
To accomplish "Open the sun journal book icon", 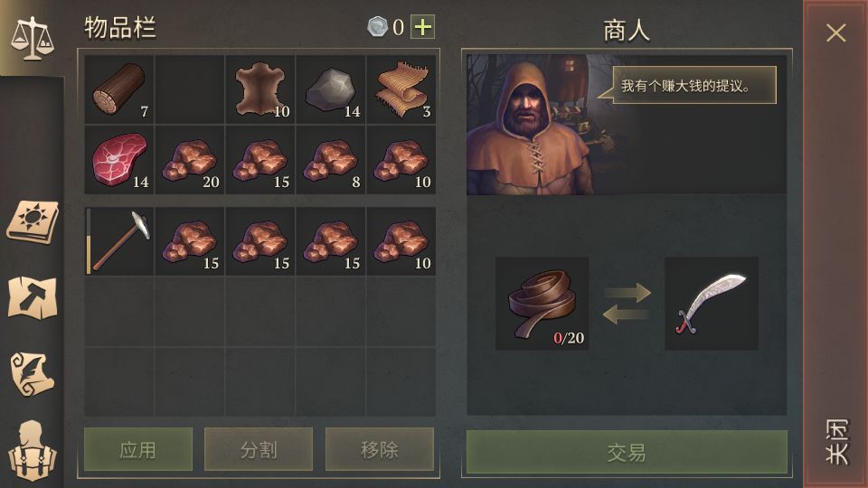I will coord(33,222).
